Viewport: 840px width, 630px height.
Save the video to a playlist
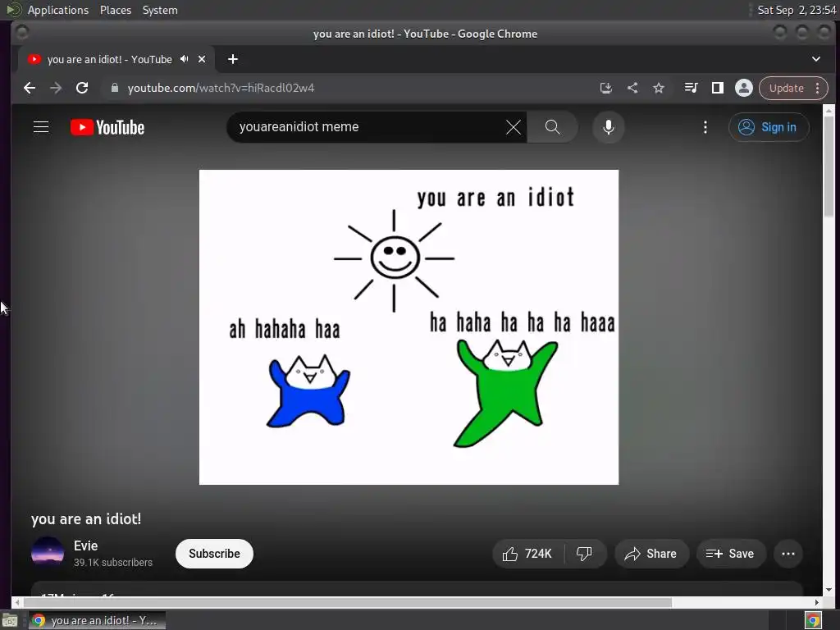731,554
